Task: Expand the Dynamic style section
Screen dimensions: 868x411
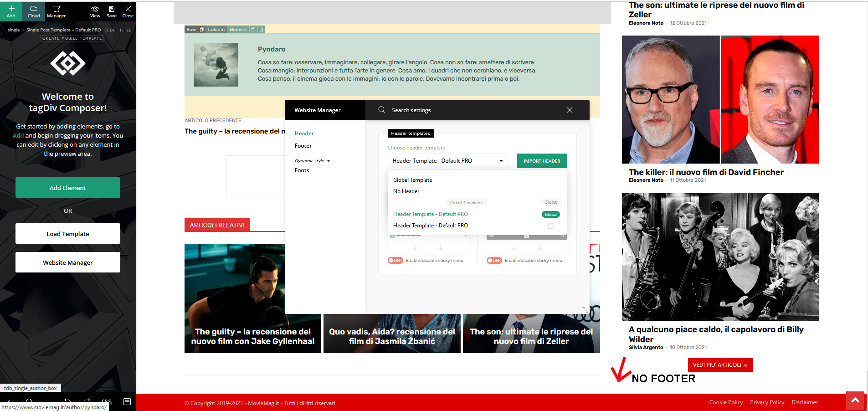Action: [312, 161]
